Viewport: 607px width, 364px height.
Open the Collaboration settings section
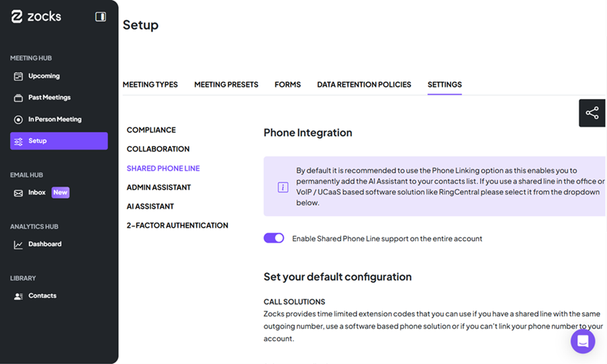(158, 149)
